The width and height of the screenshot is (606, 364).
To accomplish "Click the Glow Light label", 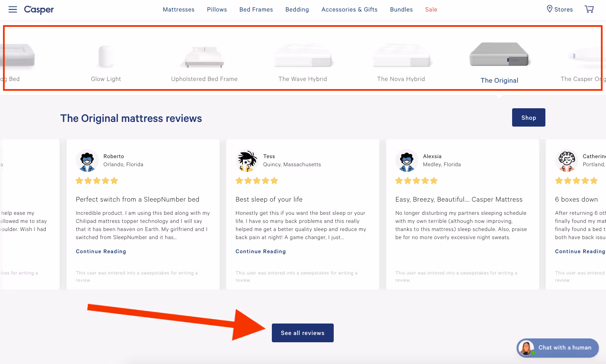I will pos(106,79).
